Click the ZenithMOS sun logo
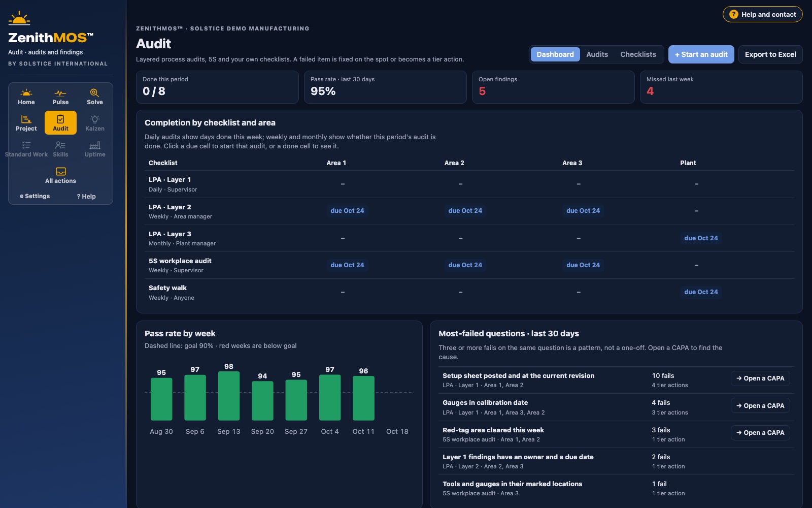 point(19,18)
